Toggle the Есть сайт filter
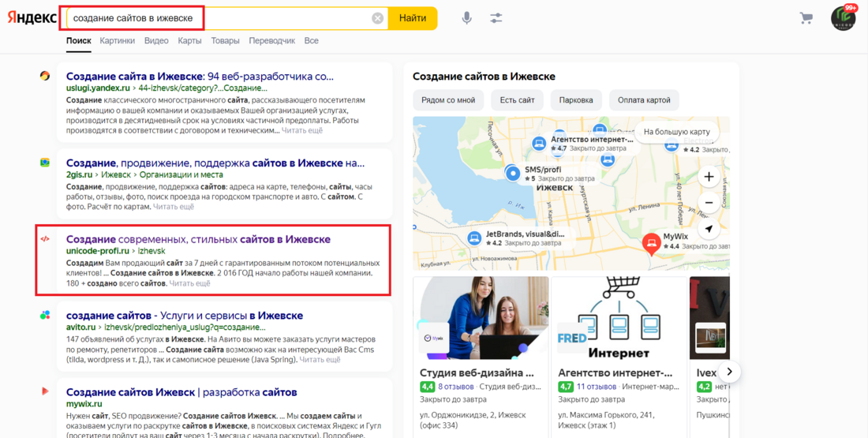This screenshot has height=438, width=868. coord(517,100)
